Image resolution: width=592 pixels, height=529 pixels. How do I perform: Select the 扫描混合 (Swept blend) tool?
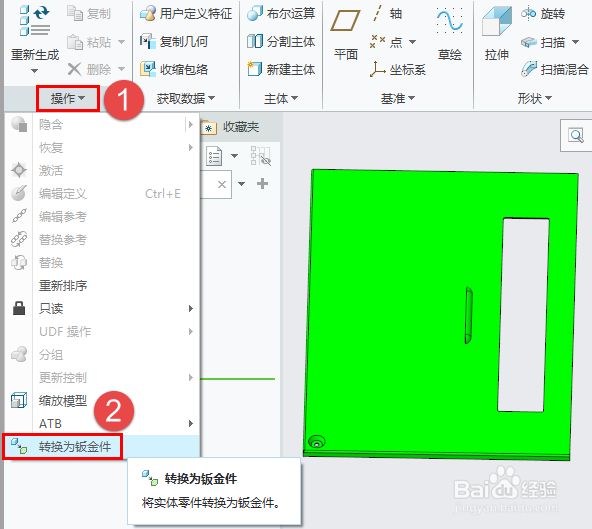pos(555,69)
